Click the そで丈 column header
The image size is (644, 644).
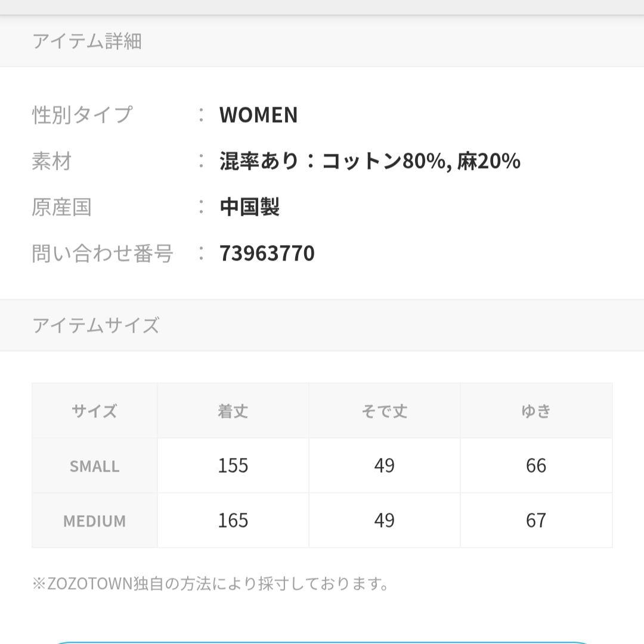pyautogui.click(x=385, y=411)
